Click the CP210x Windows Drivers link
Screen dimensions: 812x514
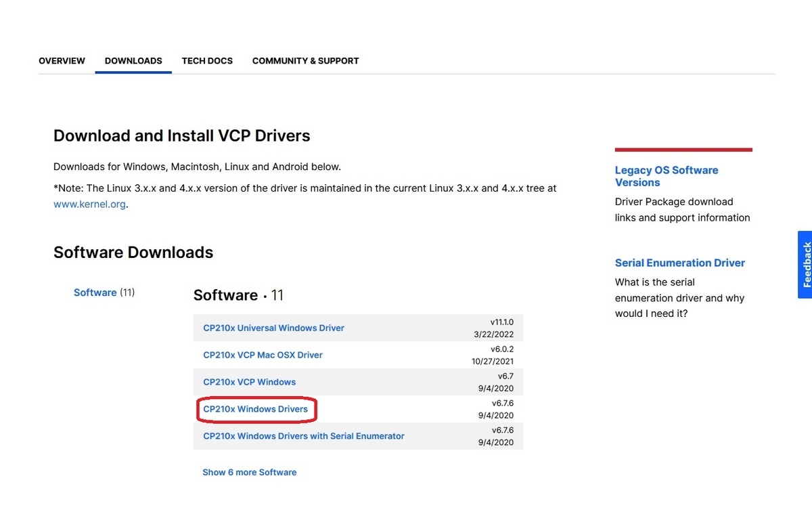255,409
